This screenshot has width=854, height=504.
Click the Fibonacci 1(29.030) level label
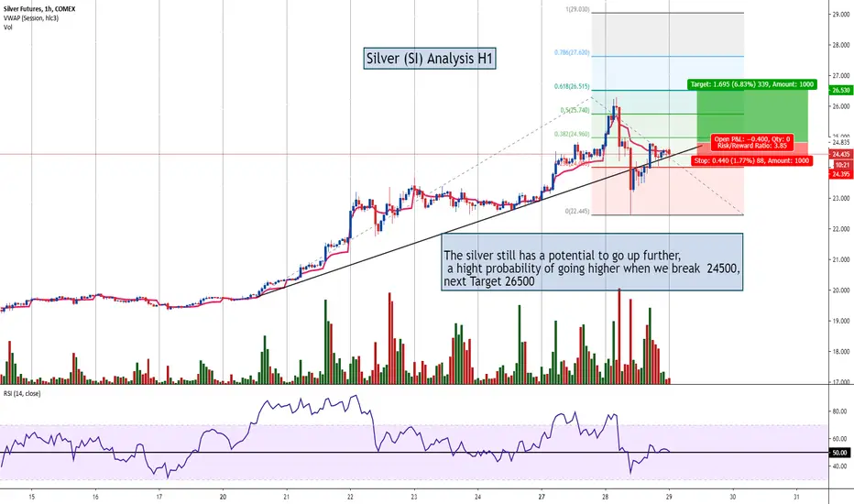[577, 10]
